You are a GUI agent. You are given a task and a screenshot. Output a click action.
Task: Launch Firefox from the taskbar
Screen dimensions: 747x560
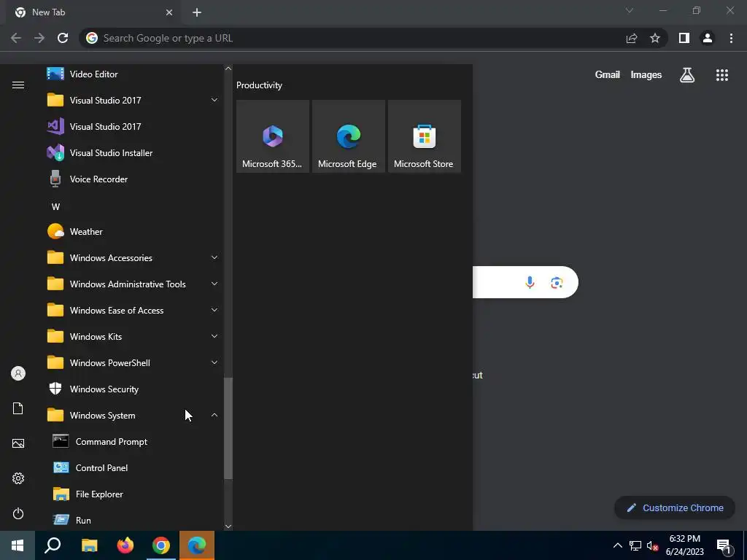coord(125,545)
